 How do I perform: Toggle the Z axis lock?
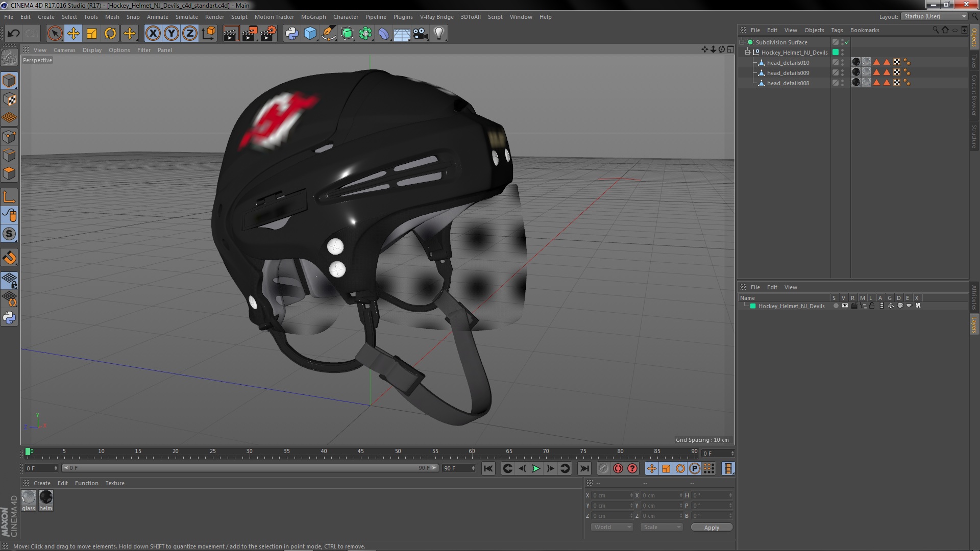189,34
